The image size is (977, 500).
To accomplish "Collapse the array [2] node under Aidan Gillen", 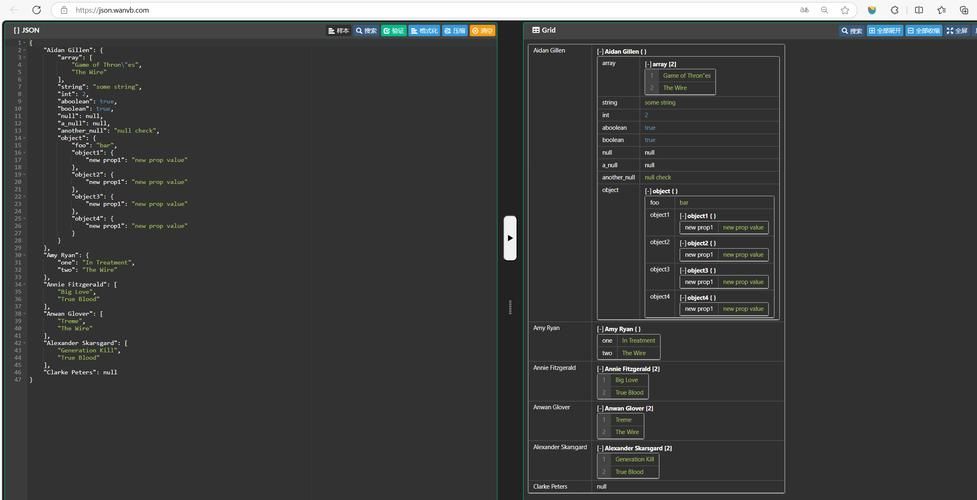I will (648, 64).
